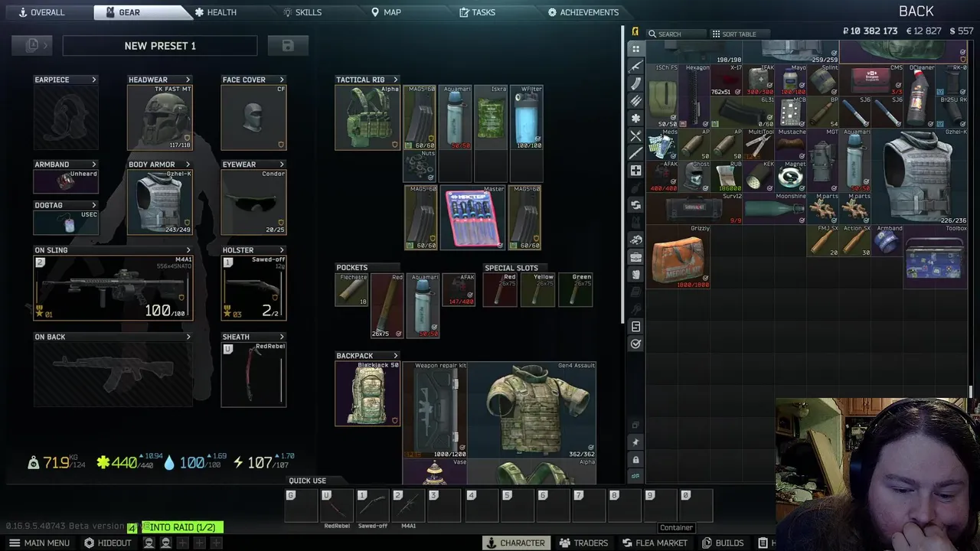Toggle the lock stash icon

tap(635, 459)
